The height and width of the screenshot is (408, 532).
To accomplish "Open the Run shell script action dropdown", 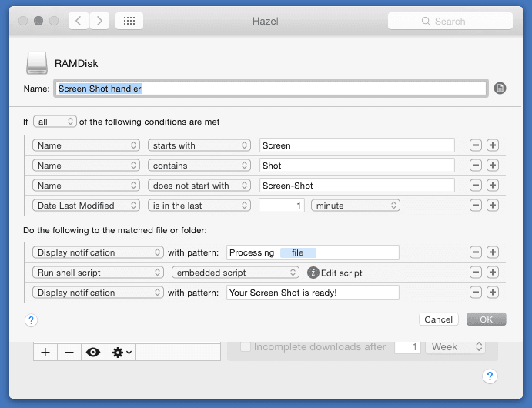I will click(x=98, y=273).
